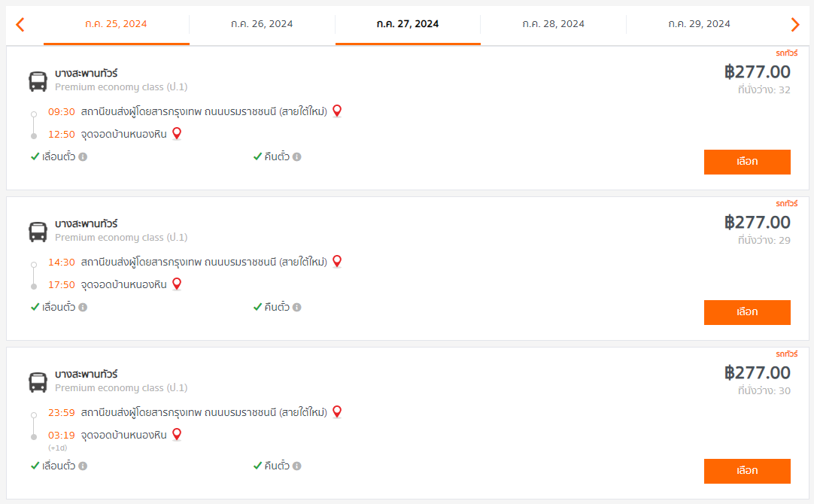
Task: Switch to the ก.ค. 25, 2024 tab
Action: (x=117, y=24)
